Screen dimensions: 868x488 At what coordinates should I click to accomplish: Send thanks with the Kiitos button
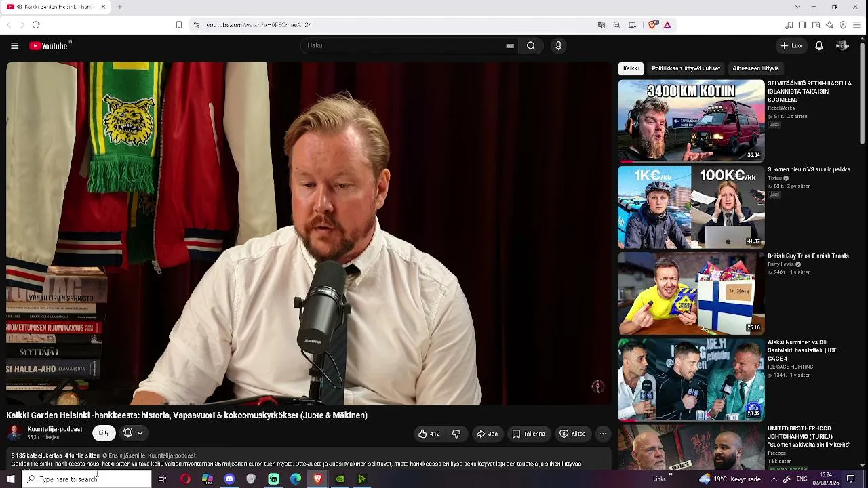(572, 434)
